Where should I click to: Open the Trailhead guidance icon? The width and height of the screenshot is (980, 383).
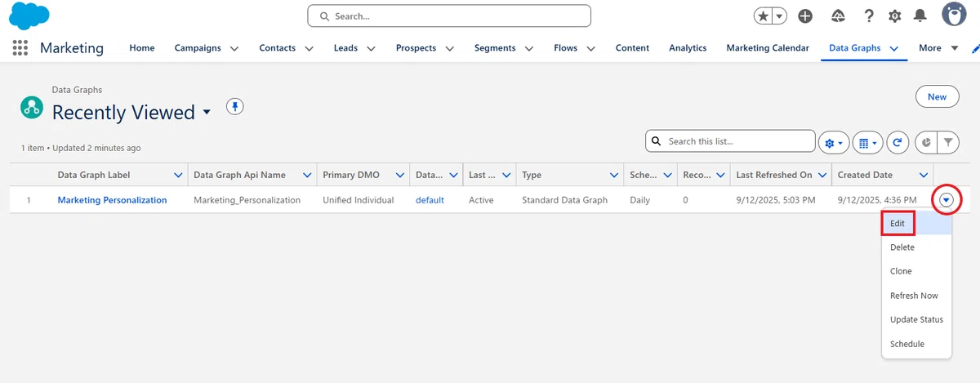838,16
